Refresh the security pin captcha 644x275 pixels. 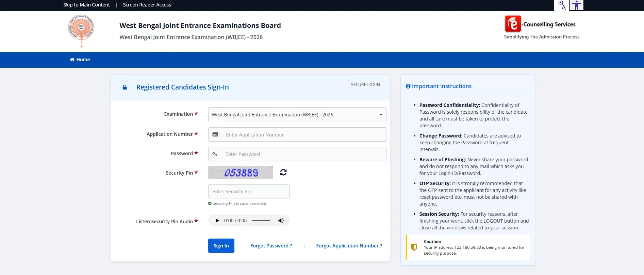(x=283, y=172)
